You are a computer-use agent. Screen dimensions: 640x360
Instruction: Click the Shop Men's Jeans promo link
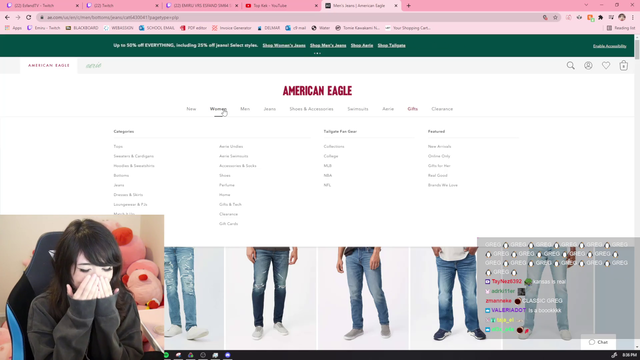328,45
